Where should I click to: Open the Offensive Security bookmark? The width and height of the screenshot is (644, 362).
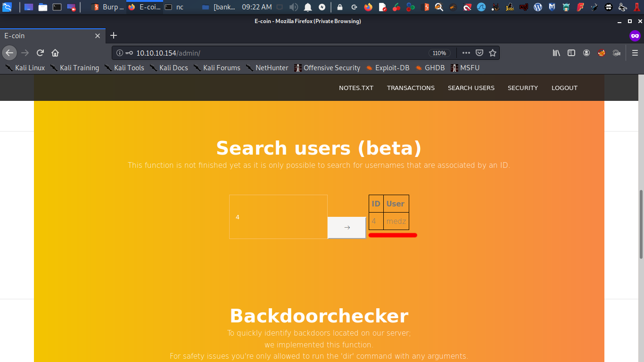point(327,68)
